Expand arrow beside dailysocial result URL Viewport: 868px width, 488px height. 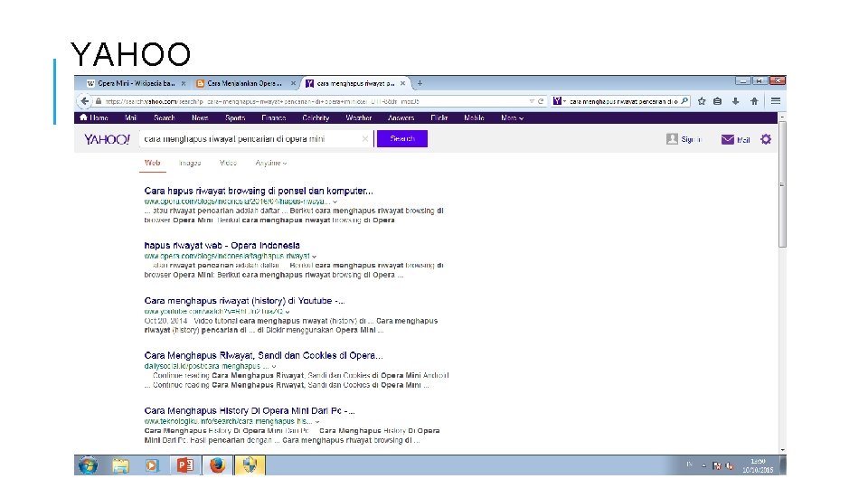click(273, 366)
